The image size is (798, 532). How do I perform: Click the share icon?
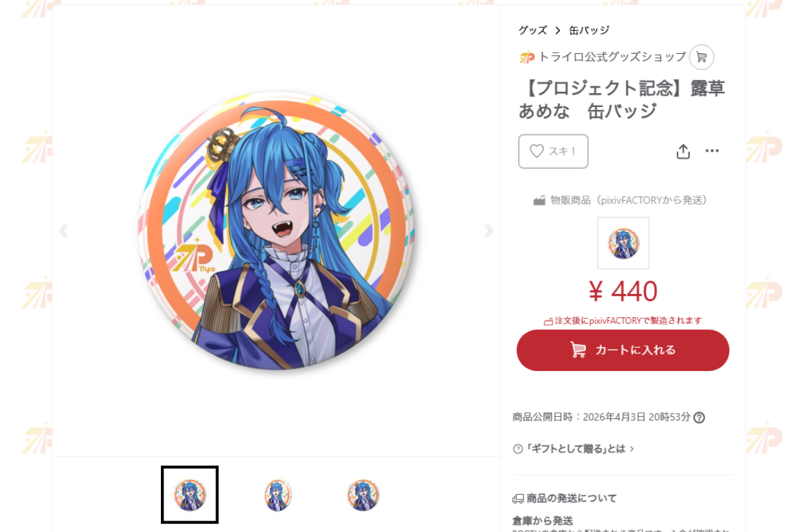pos(683,152)
